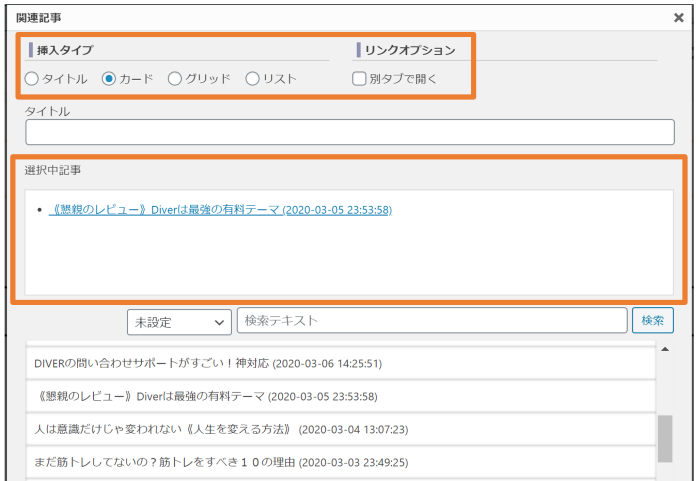Viewport: 700px width, 481px height.
Task: Click the empty area in 選択中記事 box
Action: click(x=349, y=260)
